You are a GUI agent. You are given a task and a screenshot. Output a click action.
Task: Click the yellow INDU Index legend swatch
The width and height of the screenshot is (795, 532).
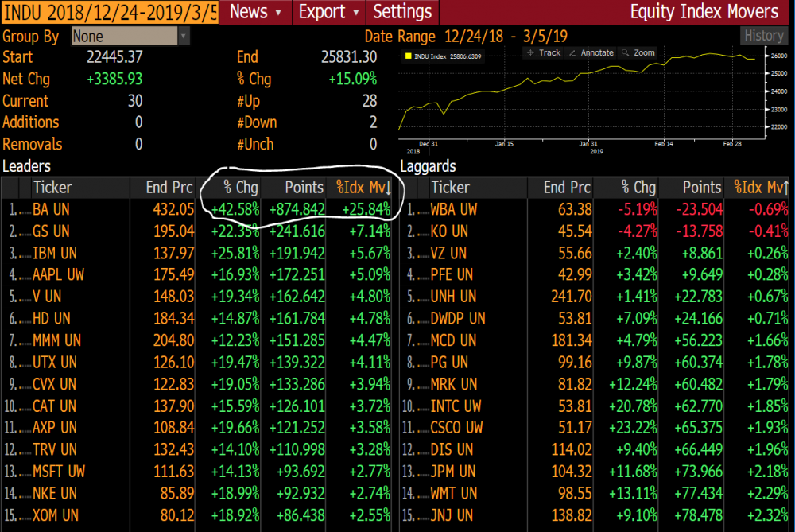pos(408,56)
